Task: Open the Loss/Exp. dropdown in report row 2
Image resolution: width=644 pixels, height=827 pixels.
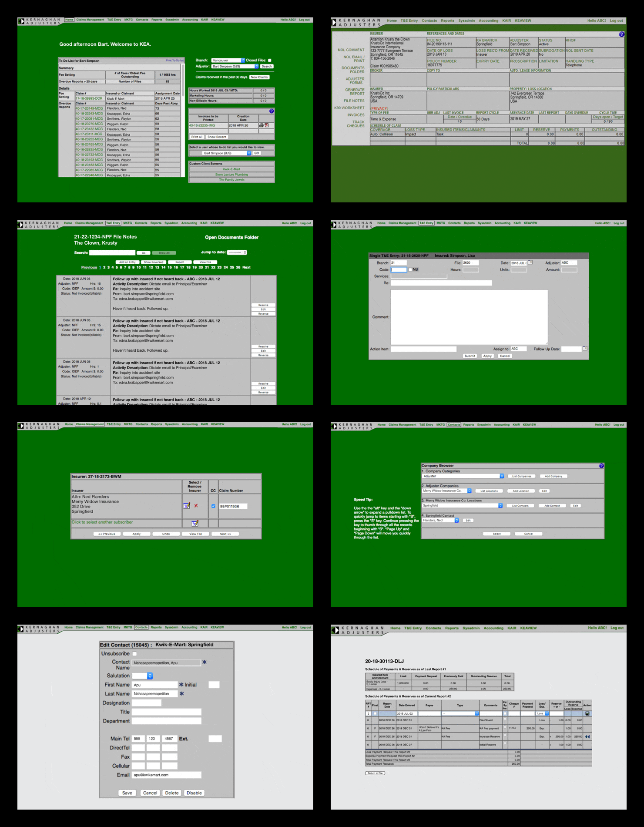Action: [x=543, y=713]
